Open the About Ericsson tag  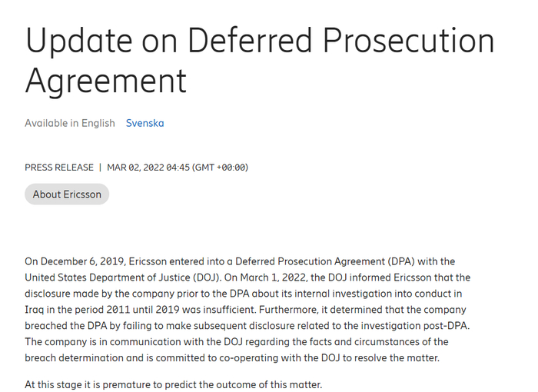click(x=67, y=194)
